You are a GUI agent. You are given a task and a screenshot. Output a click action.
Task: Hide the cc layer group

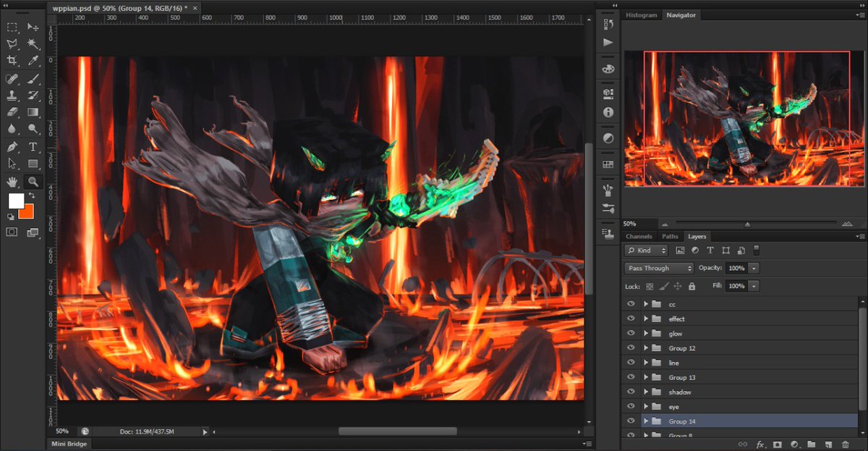[631, 304]
